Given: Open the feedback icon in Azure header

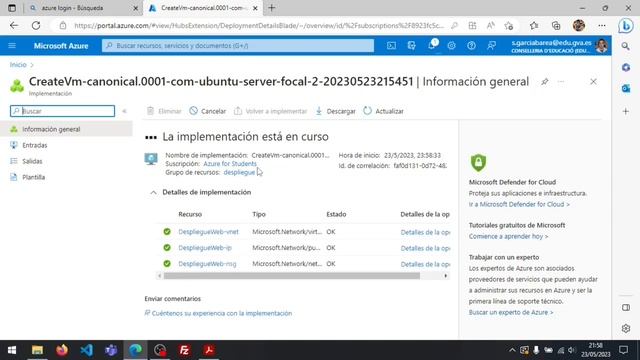Looking at the screenshot, I should click(491, 46).
